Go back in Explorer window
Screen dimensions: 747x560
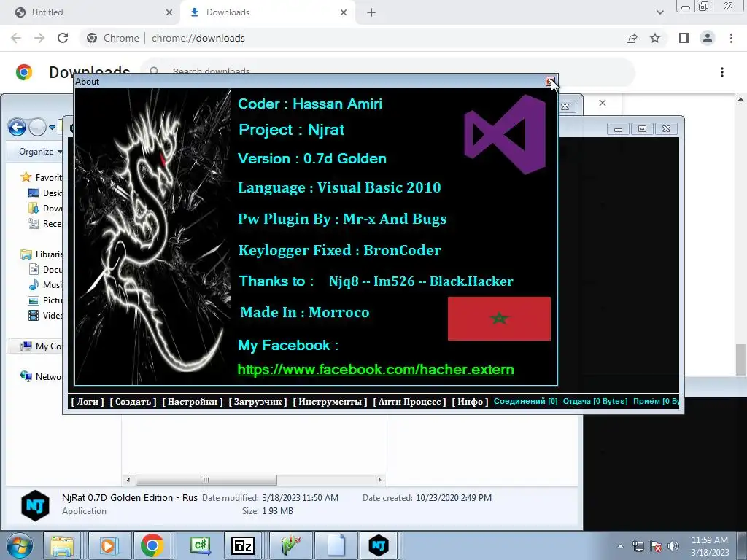pos(18,127)
